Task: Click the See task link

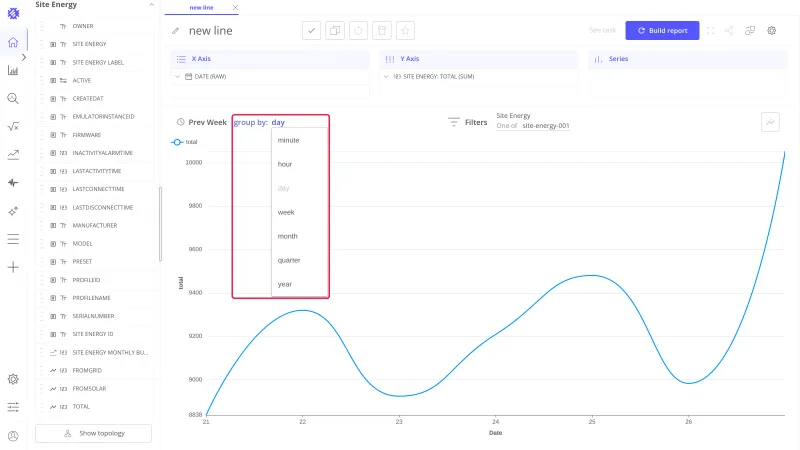Action: pos(603,31)
